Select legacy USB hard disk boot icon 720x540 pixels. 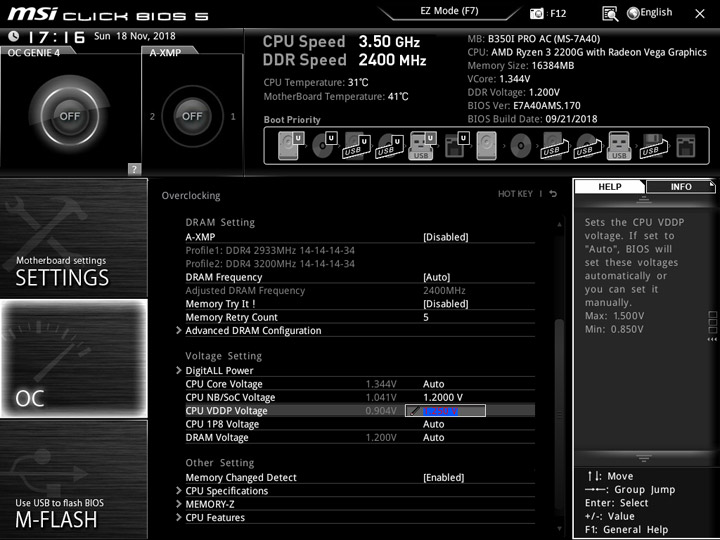point(555,146)
